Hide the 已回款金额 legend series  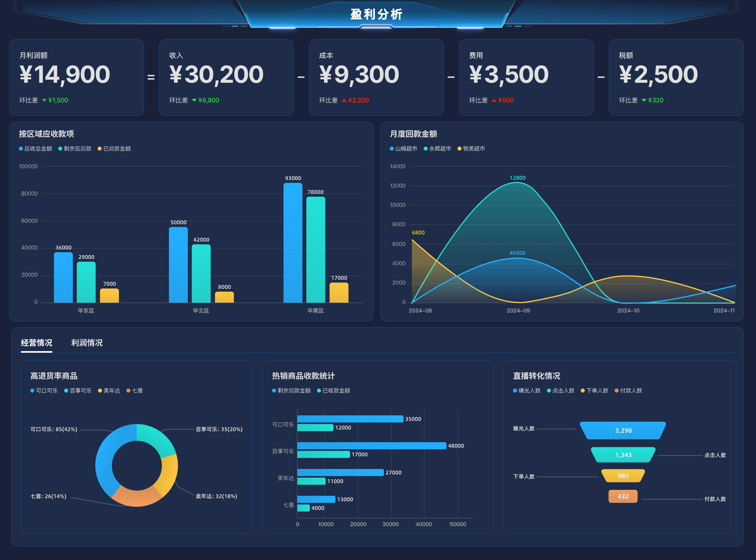pyautogui.click(x=114, y=149)
